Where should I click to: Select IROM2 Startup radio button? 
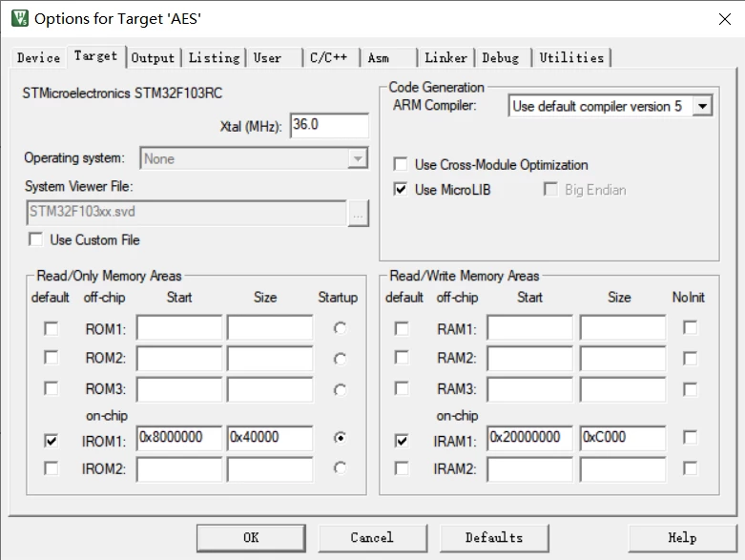point(340,467)
